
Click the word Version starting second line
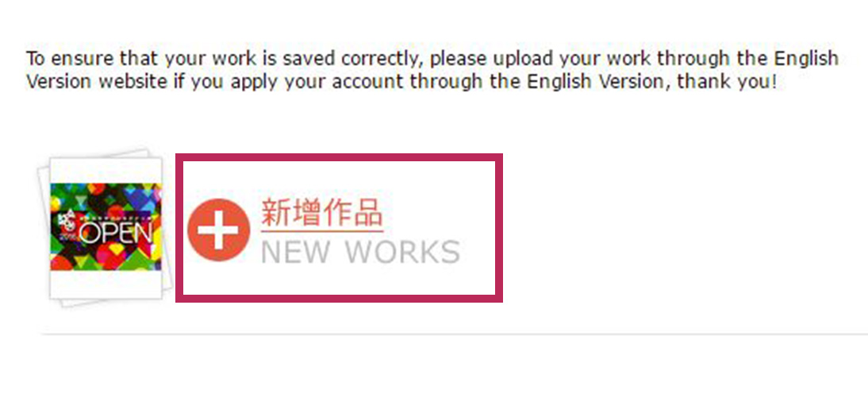pyautogui.click(x=57, y=82)
